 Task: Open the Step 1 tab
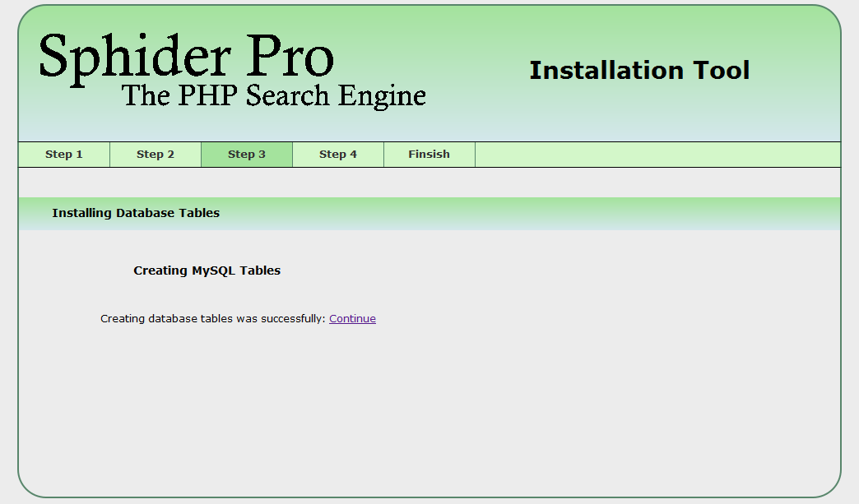pyautogui.click(x=64, y=155)
